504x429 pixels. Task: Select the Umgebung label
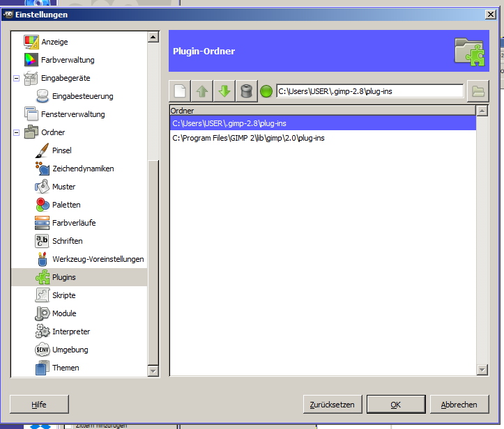[x=70, y=350]
